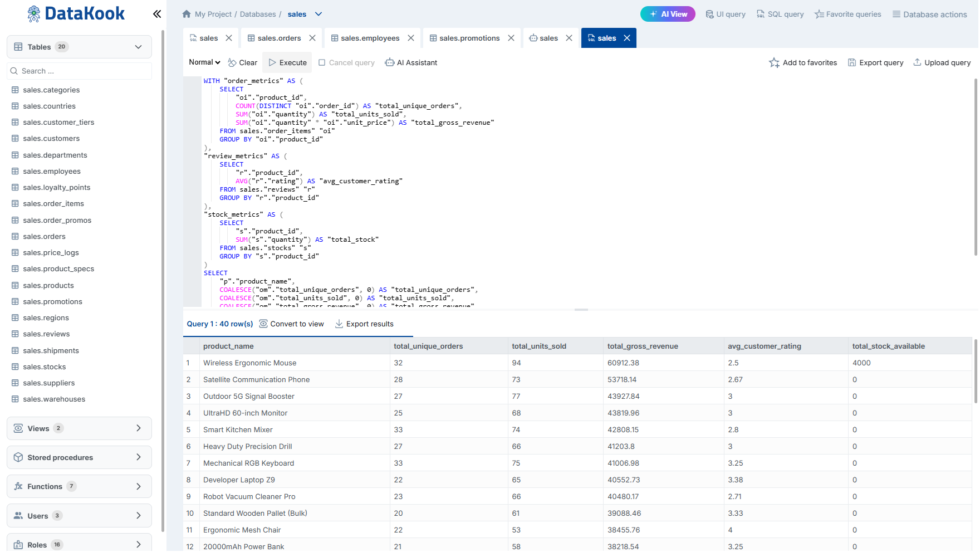This screenshot has height=552, width=980.
Task: Collapse the Tables section
Action: [138, 47]
